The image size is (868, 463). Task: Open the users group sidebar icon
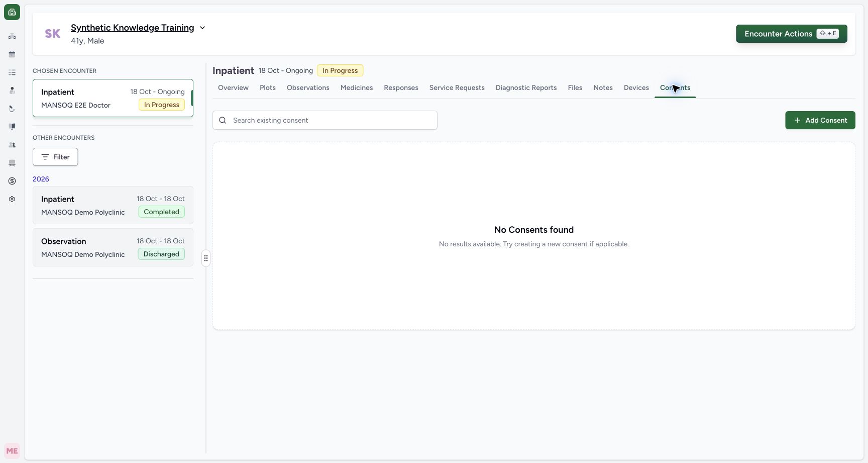12,145
